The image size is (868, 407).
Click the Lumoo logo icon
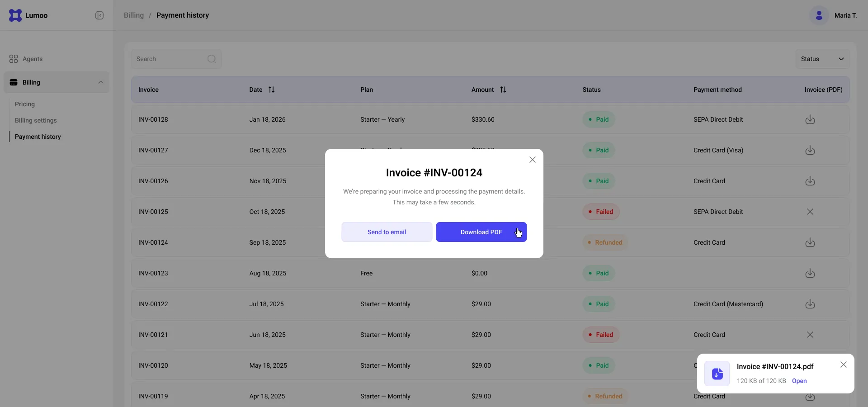click(15, 15)
